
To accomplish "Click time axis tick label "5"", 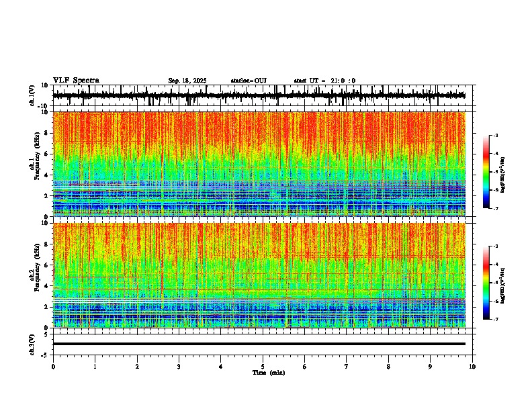I will pyautogui.click(x=263, y=367).
